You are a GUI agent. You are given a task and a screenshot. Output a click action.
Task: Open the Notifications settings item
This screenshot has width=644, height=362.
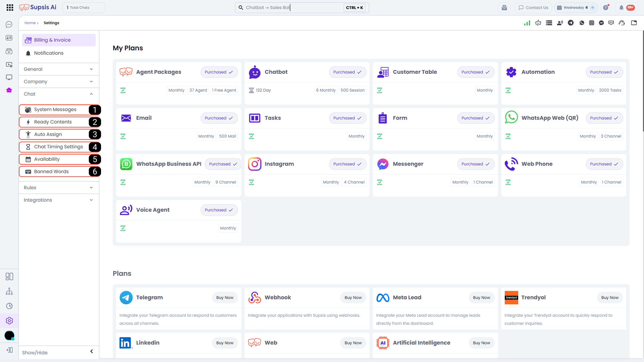click(x=59, y=53)
